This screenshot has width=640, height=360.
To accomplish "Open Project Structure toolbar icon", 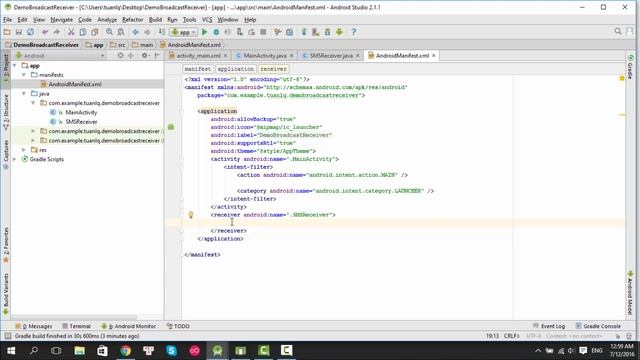I will point(289,32).
